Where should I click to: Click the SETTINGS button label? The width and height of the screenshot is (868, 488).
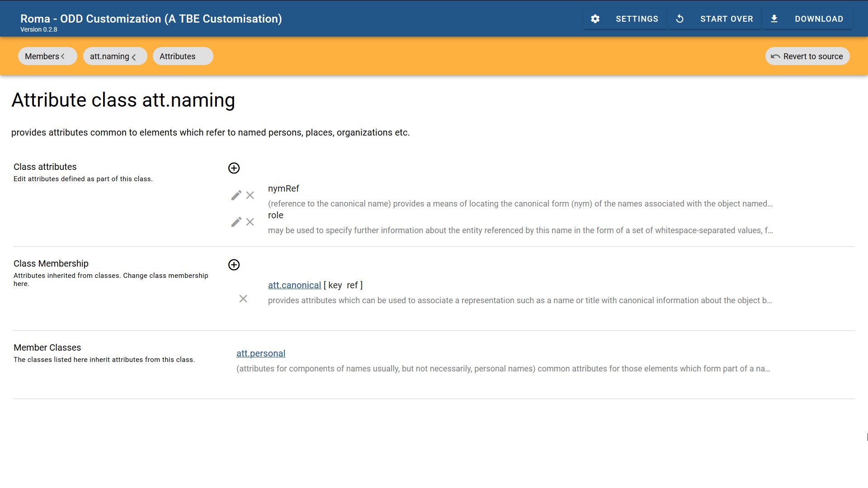tap(637, 19)
